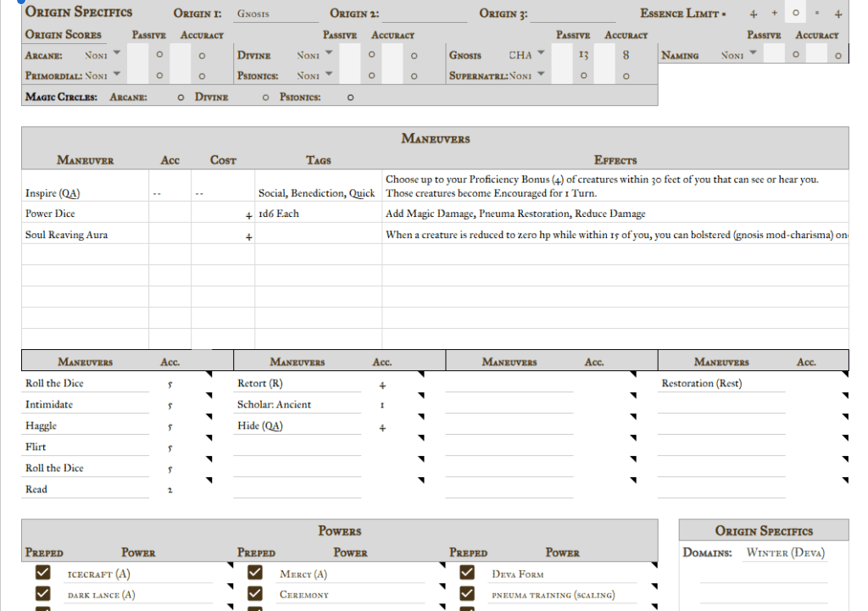The image size is (868, 611).
Task: Select the Domains field reading Winter (Deva)
Action: pos(785,553)
